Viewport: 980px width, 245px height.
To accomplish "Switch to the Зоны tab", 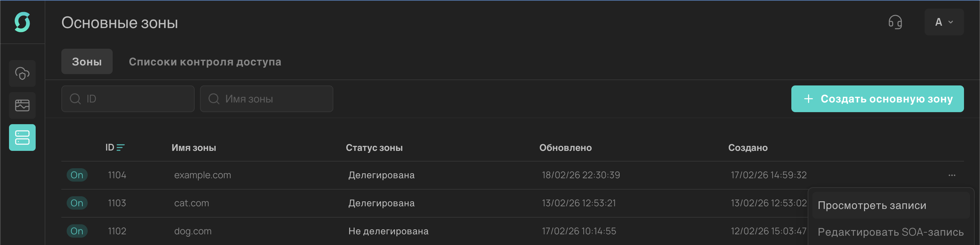I will click(87, 61).
